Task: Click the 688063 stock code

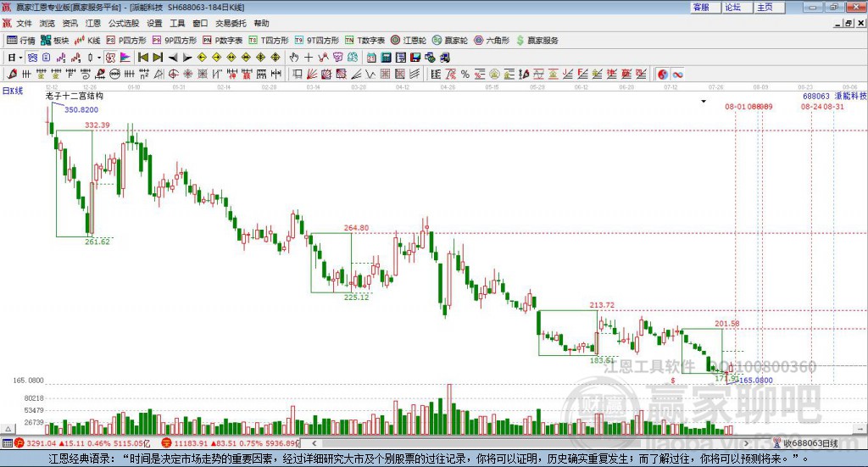Action: pyautogui.click(x=816, y=97)
